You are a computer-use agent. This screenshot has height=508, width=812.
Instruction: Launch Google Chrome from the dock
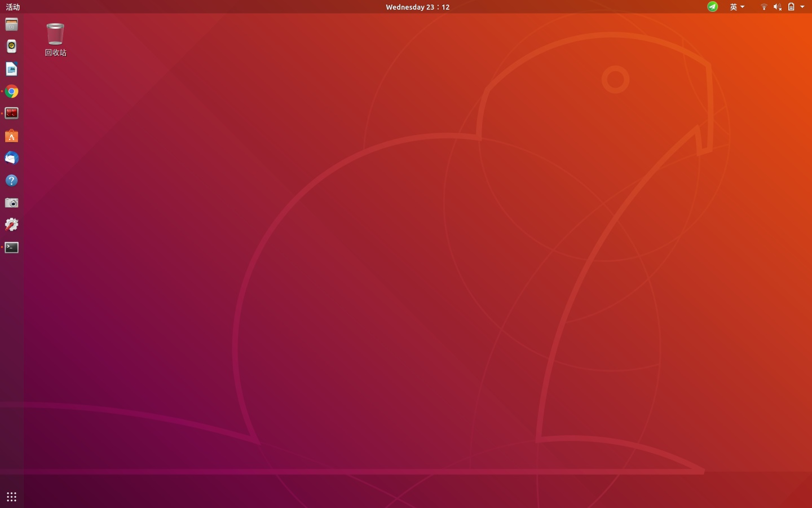pyautogui.click(x=11, y=91)
